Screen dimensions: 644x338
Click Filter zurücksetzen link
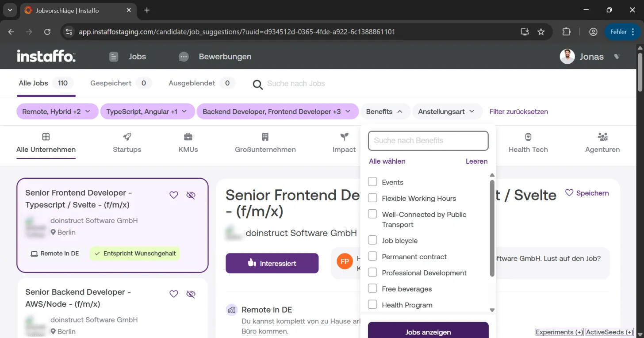[519, 111]
